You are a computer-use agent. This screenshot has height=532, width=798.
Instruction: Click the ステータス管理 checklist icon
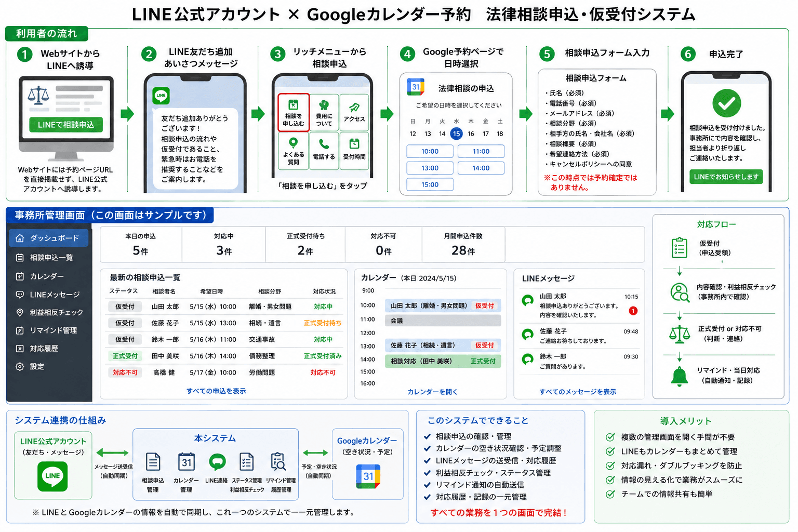[x=246, y=461]
